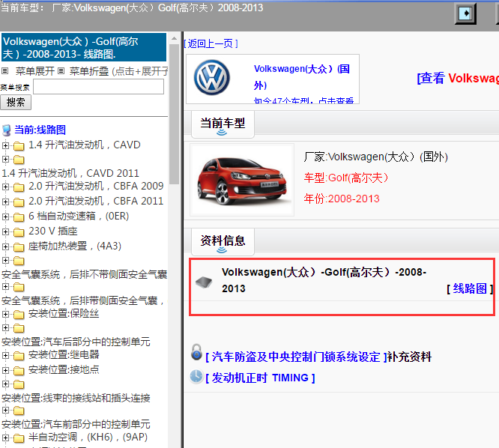Select 安装位置:线束的接线站和插头连接 tree row
The width and height of the screenshot is (499, 448).
pyautogui.click(x=76, y=398)
